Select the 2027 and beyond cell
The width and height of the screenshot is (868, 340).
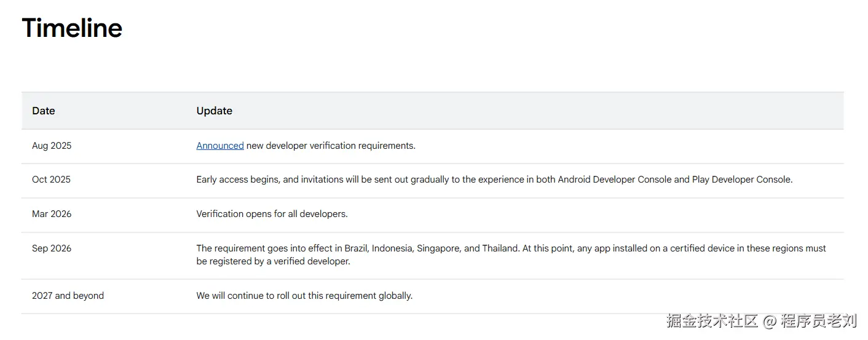point(68,296)
